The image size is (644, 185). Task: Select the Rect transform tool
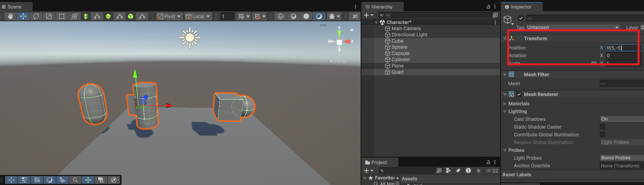[62, 16]
